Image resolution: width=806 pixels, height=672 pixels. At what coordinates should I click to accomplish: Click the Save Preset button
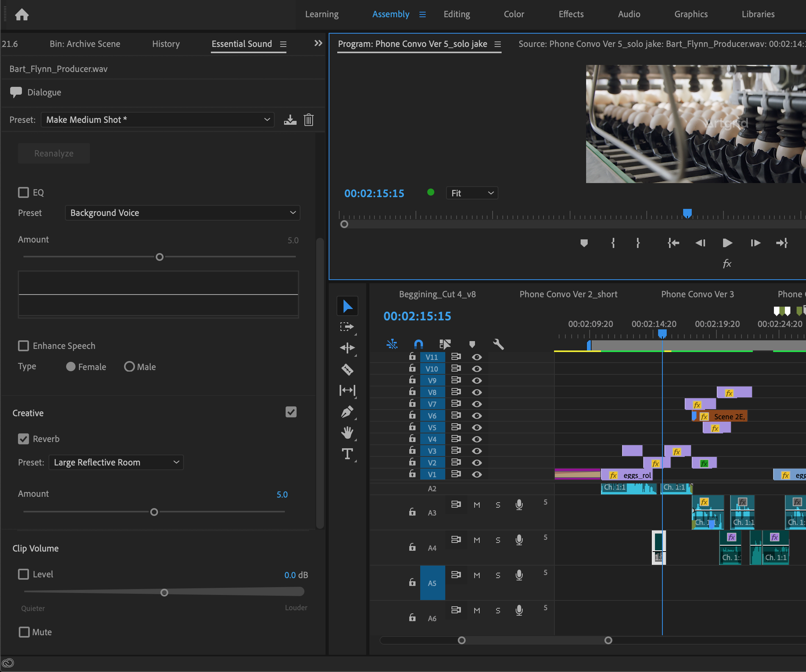point(290,120)
